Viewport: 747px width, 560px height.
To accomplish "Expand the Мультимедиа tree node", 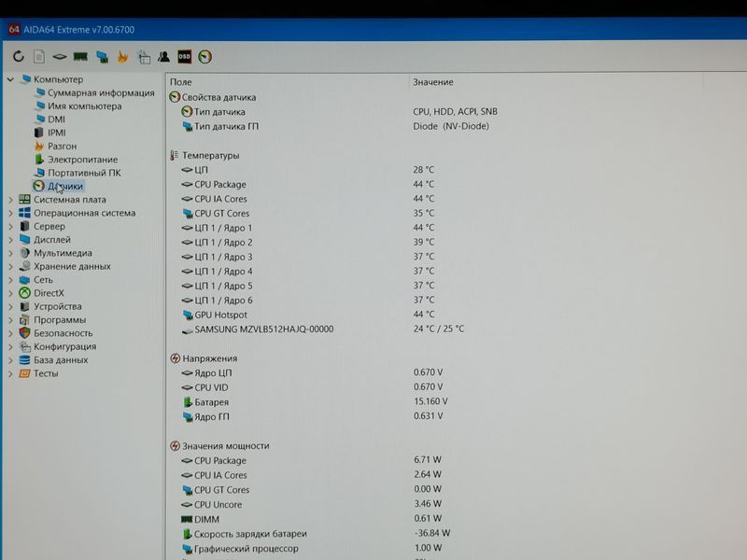I will (x=10, y=253).
